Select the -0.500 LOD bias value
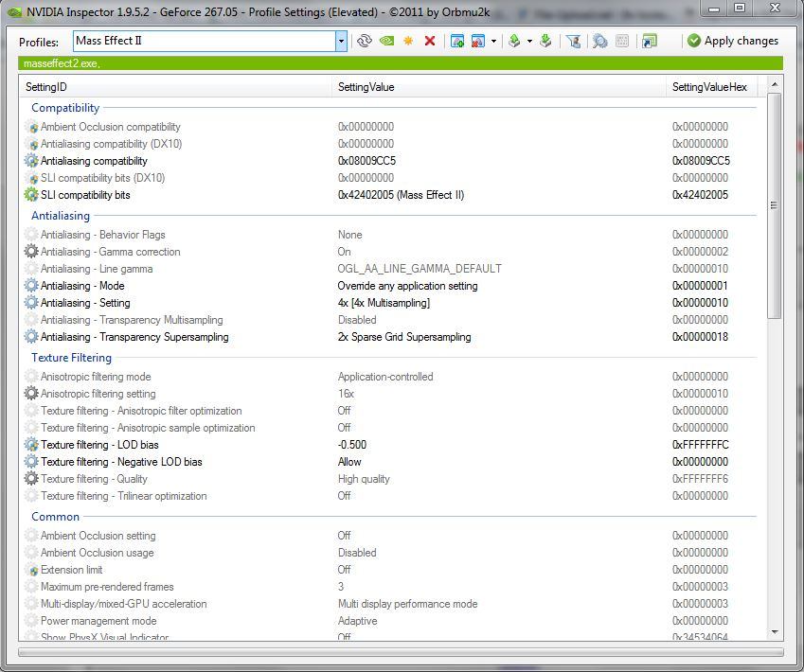Screen dimensions: 804x672 351,445
